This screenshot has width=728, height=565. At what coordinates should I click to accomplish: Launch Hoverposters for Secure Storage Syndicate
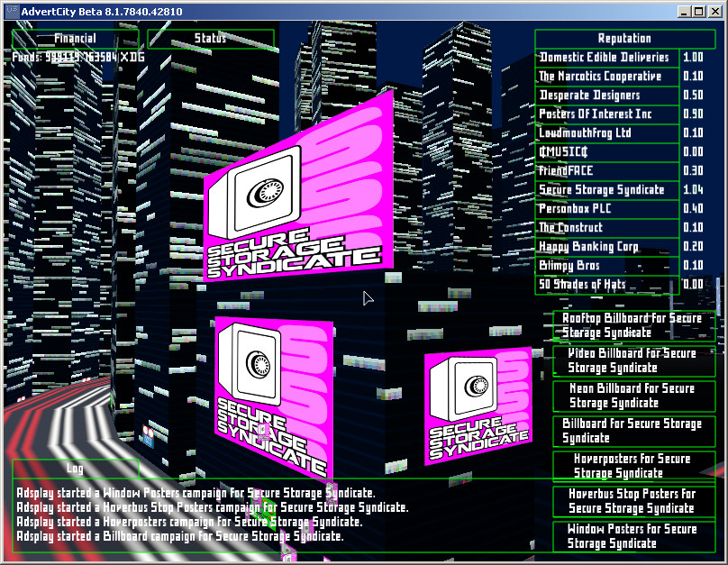tap(633, 464)
